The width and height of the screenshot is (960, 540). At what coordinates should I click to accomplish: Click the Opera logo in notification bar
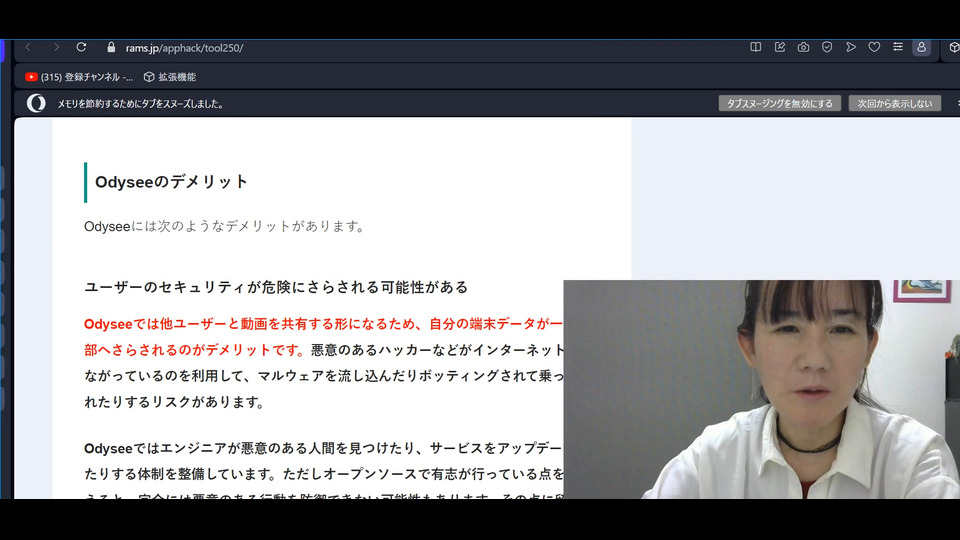point(36,103)
